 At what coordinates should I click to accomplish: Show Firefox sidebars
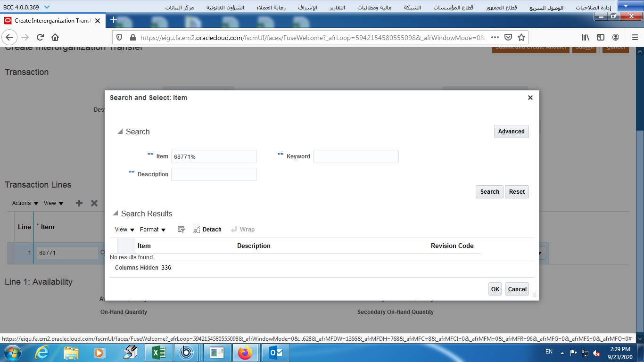click(x=601, y=37)
